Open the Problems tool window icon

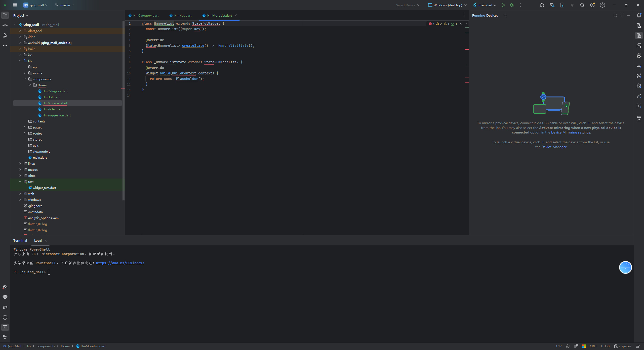pyautogui.click(x=5, y=317)
